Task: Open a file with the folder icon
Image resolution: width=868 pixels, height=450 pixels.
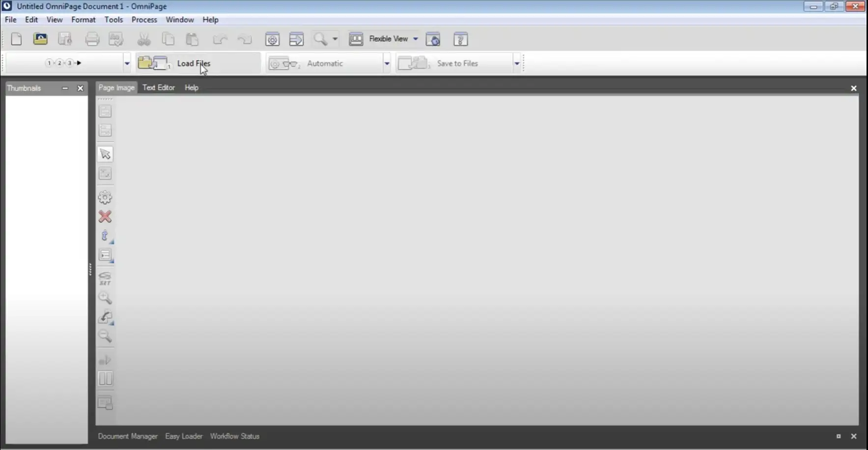Action: [40, 39]
